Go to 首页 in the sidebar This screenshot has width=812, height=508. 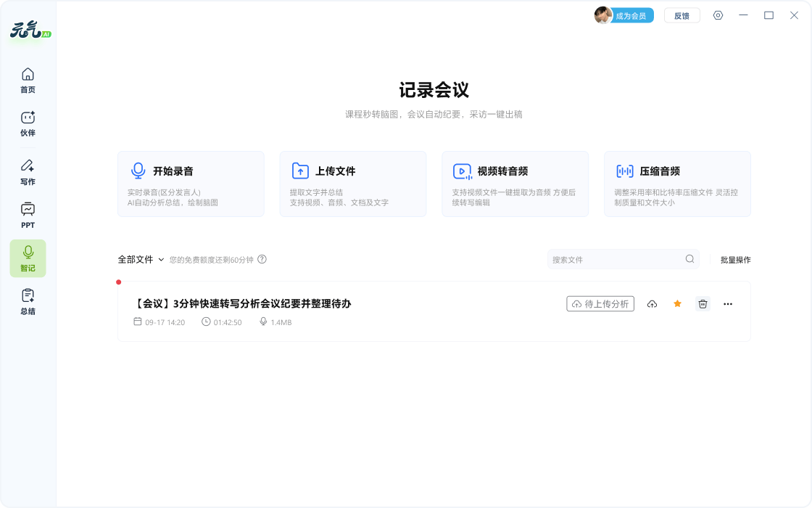(x=28, y=80)
